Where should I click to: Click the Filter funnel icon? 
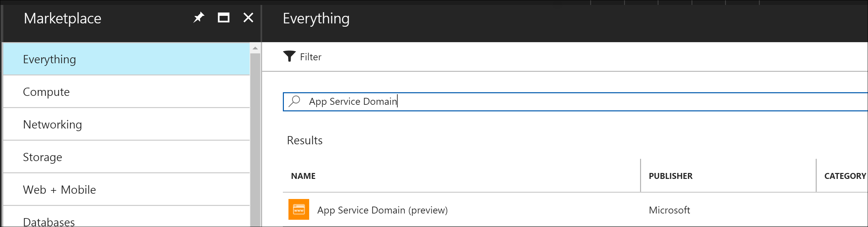click(289, 56)
